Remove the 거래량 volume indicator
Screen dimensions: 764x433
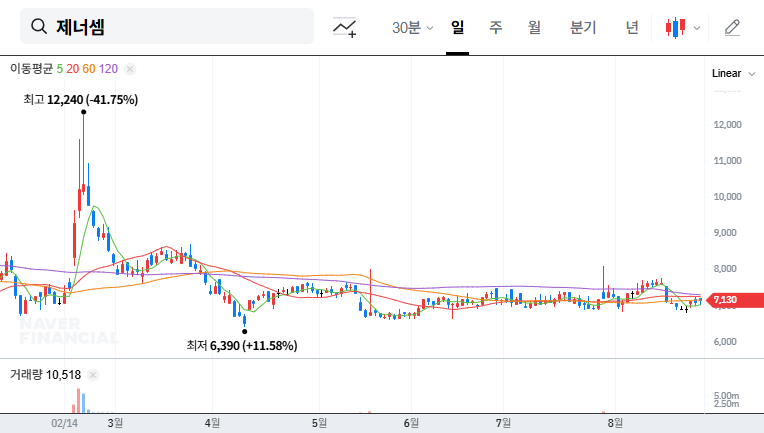click(93, 375)
